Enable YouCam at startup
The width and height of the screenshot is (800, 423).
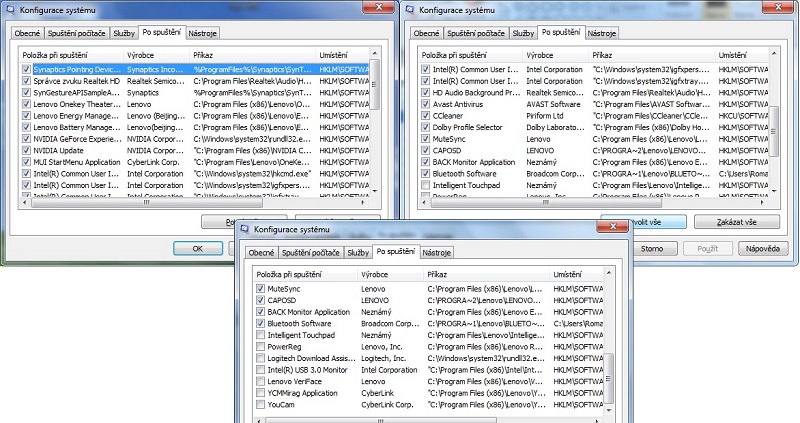[260, 405]
